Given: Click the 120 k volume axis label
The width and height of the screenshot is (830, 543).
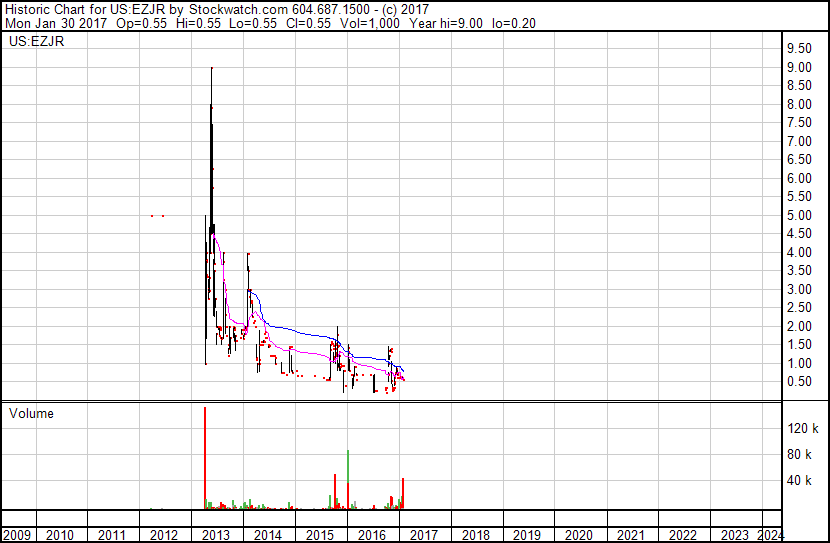Looking at the screenshot, I should point(803,428).
